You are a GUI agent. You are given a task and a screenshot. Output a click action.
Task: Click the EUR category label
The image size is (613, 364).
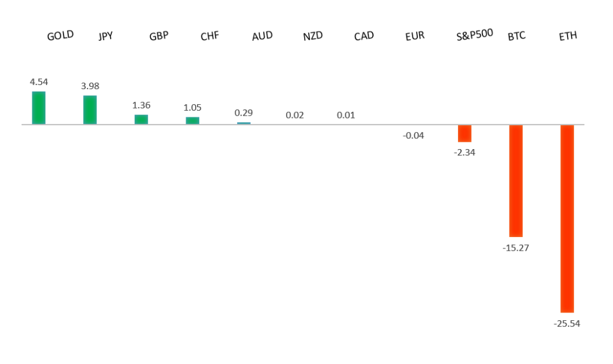point(414,36)
